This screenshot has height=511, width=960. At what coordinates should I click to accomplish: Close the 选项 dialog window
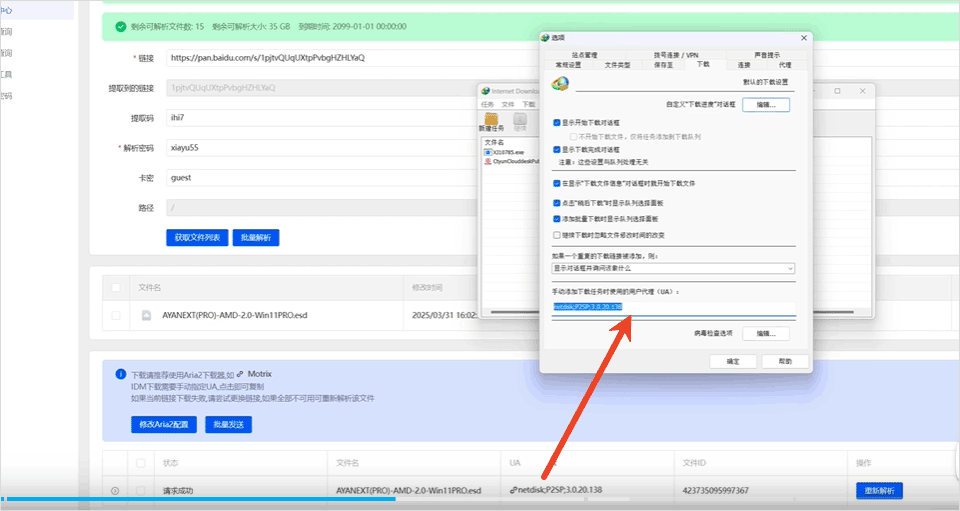tap(803, 38)
